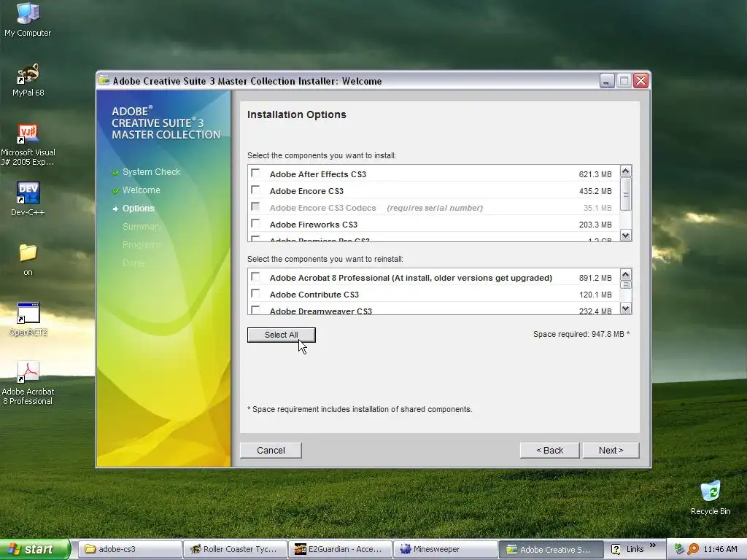Open Adobe Acrobat 8 Professional shortcut
This screenshot has width=747, height=560.
(28, 383)
